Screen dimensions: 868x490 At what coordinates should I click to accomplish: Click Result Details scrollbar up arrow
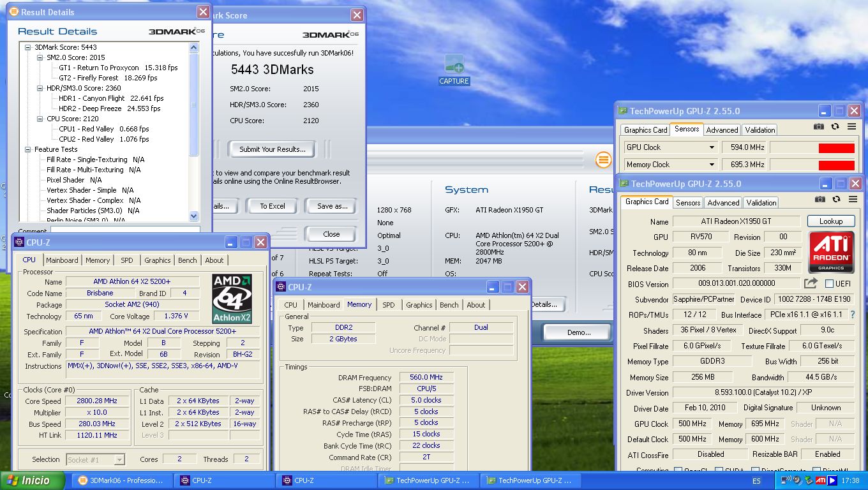coord(194,48)
